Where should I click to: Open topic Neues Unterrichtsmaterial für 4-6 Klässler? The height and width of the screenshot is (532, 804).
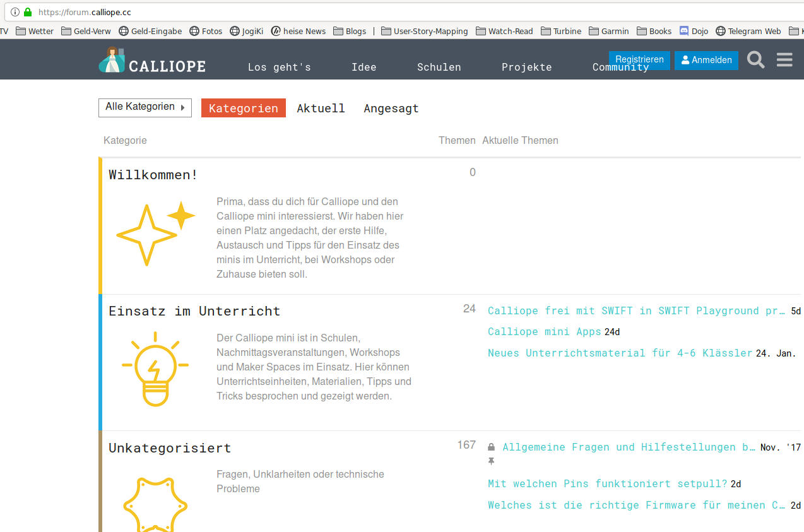coord(620,353)
